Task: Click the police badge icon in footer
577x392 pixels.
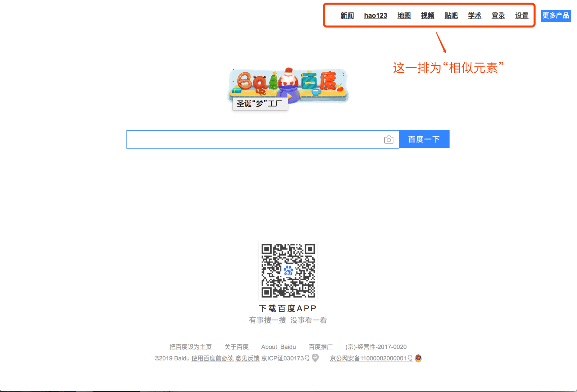Action: pos(418,358)
